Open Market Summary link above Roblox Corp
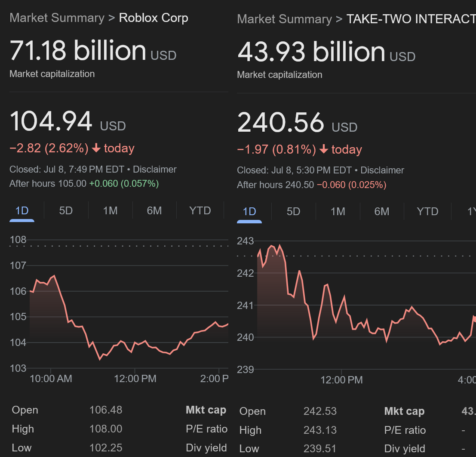476x457 pixels. point(57,18)
